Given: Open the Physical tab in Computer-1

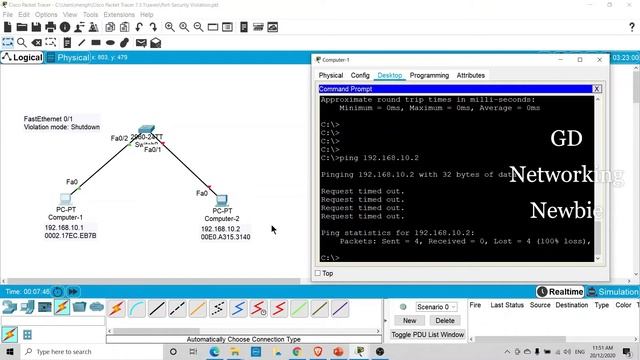Looking at the screenshot, I should (x=331, y=76).
